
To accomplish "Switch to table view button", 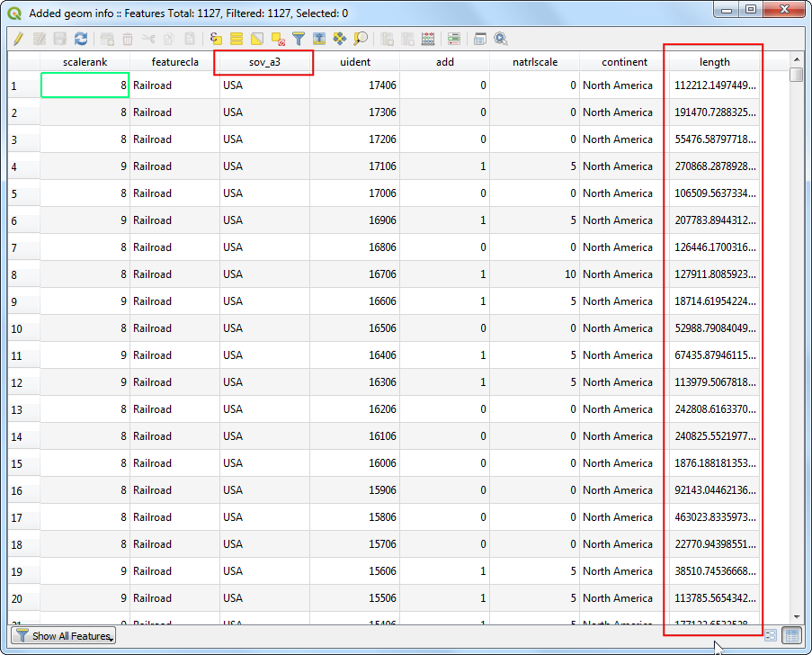I will tap(791, 635).
